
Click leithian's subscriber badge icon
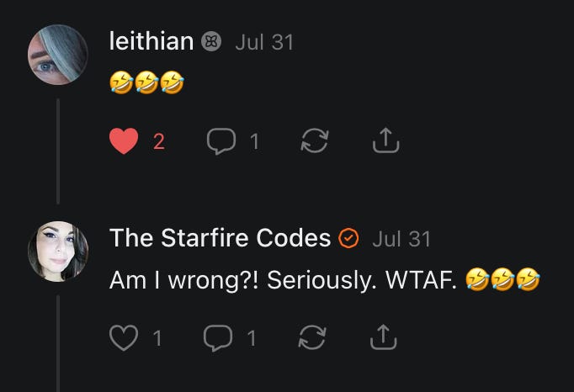pyautogui.click(x=211, y=41)
